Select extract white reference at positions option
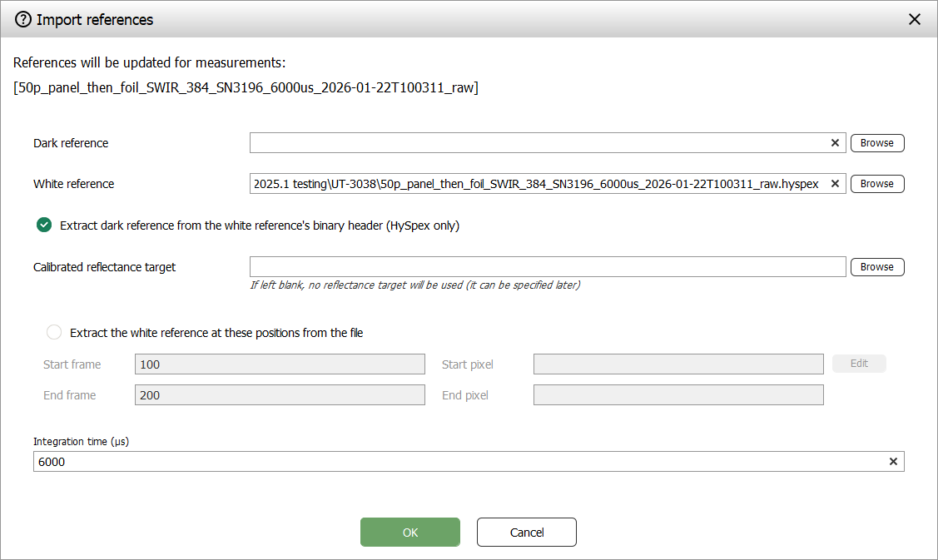The height and width of the screenshot is (560, 938). (54, 333)
